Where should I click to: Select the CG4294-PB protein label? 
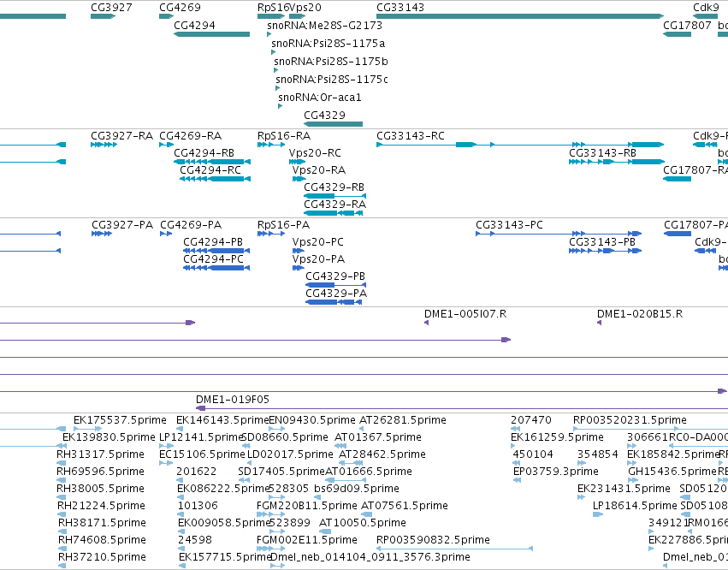(x=213, y=242)
